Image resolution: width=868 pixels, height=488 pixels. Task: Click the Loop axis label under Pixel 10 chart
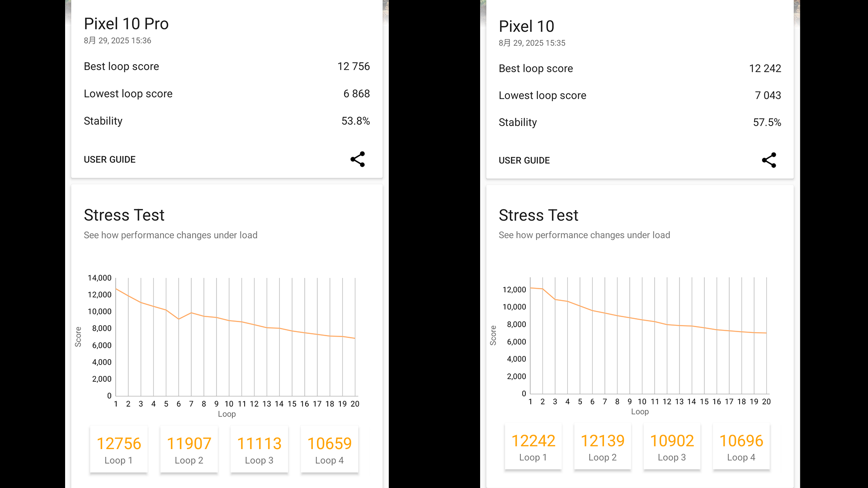coord(640,412)
